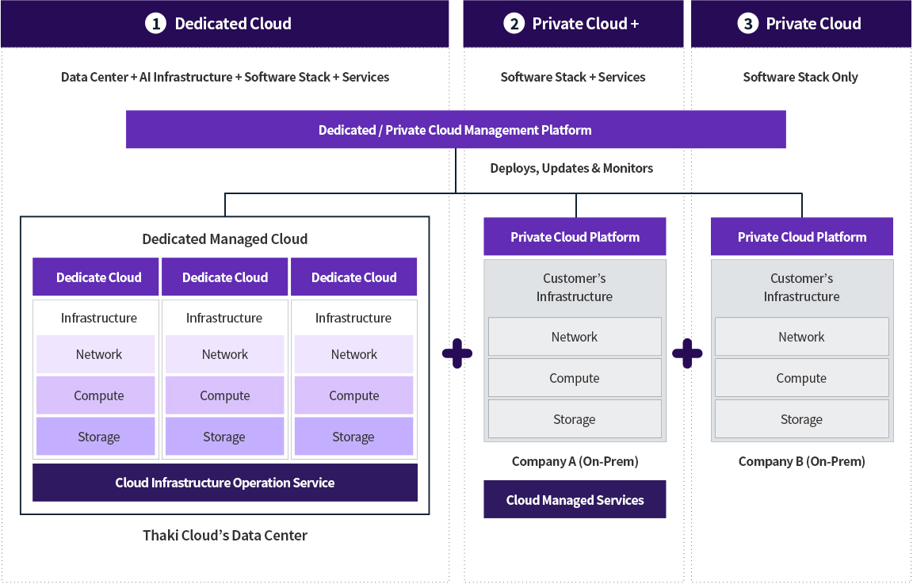913x588 pixels.
Task: Click the Compute box in Company A's infrastructure
Action: [x=575, y=378]
